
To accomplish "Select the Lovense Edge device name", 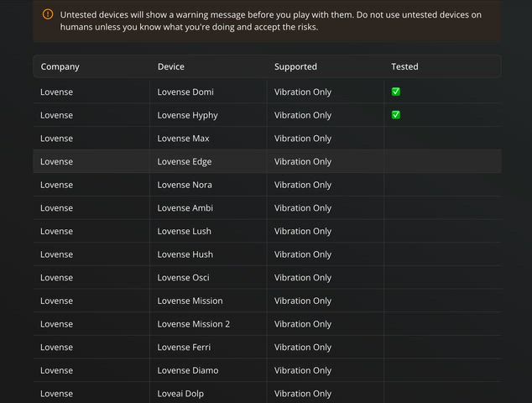I will [184, 161].
